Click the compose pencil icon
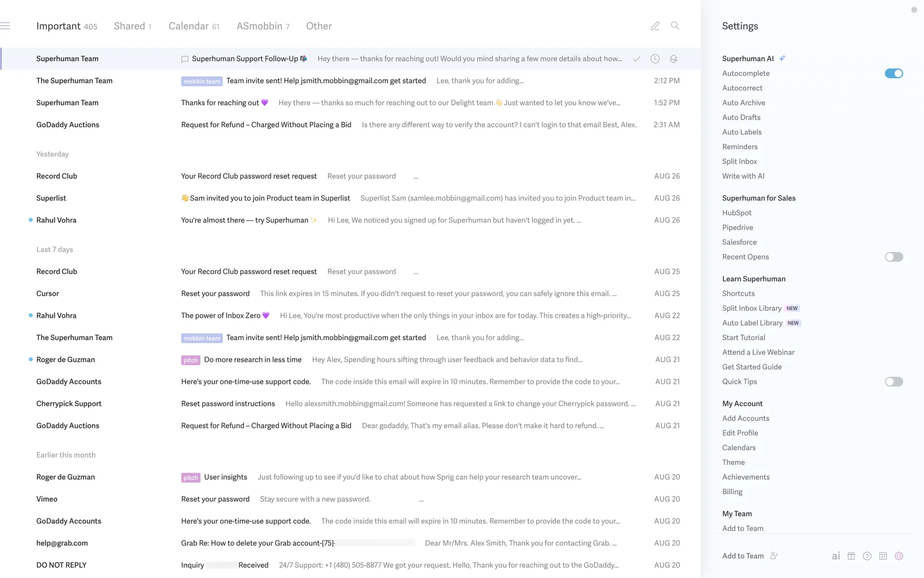This screenshot has height=578, width=924. 655,26
